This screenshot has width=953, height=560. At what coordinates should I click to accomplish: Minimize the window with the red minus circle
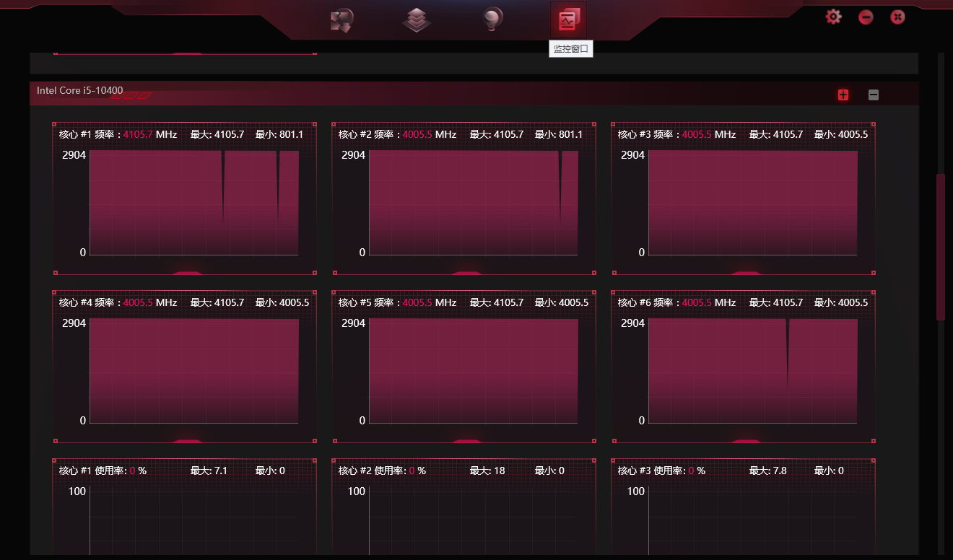click(866, 17)
